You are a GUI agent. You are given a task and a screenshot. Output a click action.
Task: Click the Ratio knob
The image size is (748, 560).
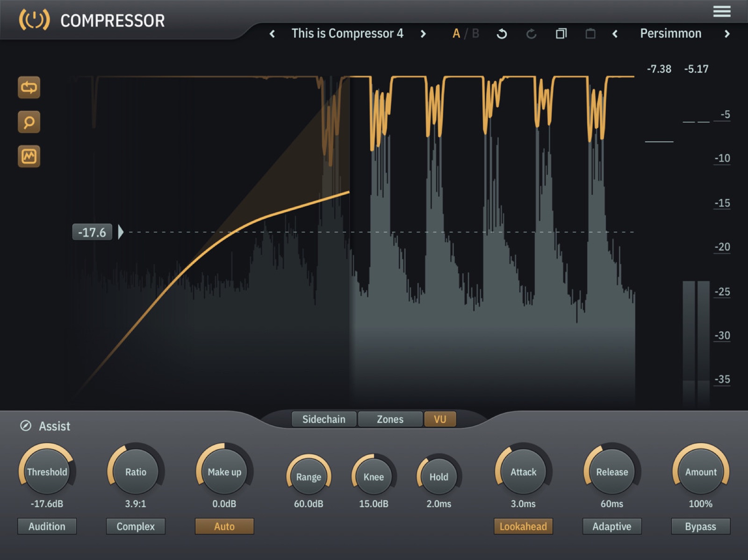(136, 472)
